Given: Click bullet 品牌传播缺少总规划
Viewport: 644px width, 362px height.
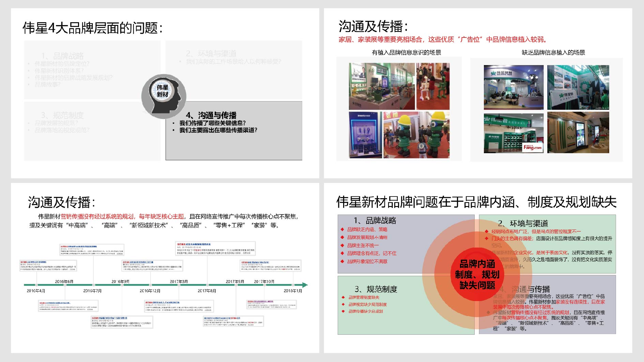Looking at the screenshot, I should coord(366,311).
